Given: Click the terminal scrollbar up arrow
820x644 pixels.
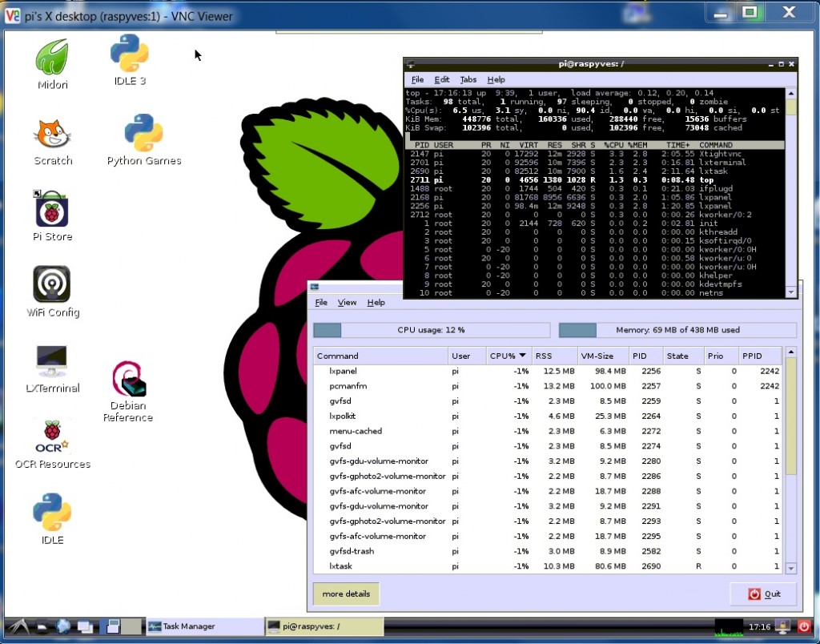Looking at the screenshot, I should [790, 93].
